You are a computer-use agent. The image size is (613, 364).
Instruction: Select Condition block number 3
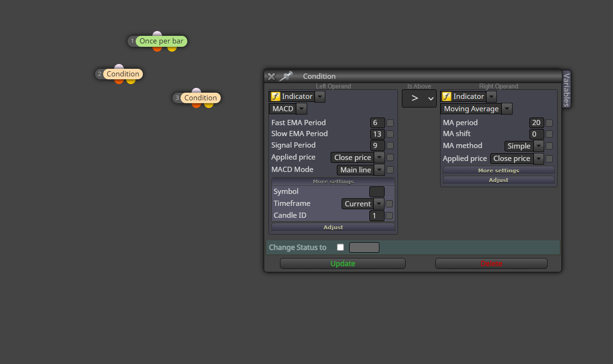pos(201,98)
